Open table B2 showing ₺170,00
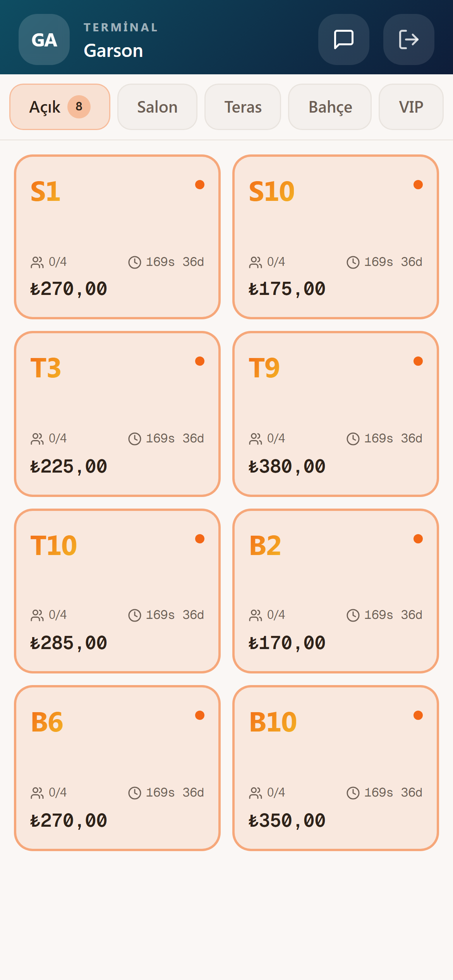453x980 pixels. (336, 591)
